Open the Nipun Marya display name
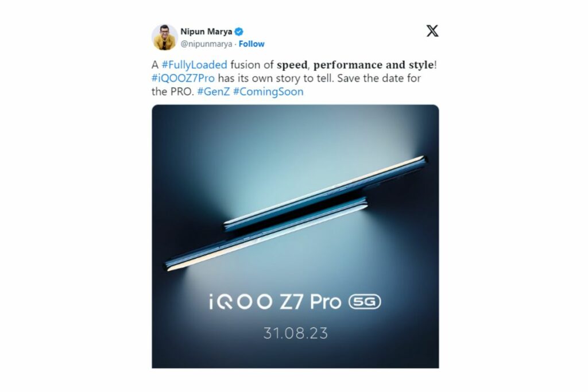The image size is (588, 392). click(206, 32)
